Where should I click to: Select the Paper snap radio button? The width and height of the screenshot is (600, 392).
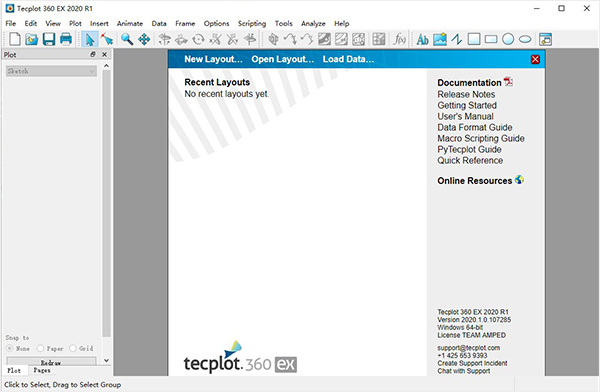[x=40, y=348]
